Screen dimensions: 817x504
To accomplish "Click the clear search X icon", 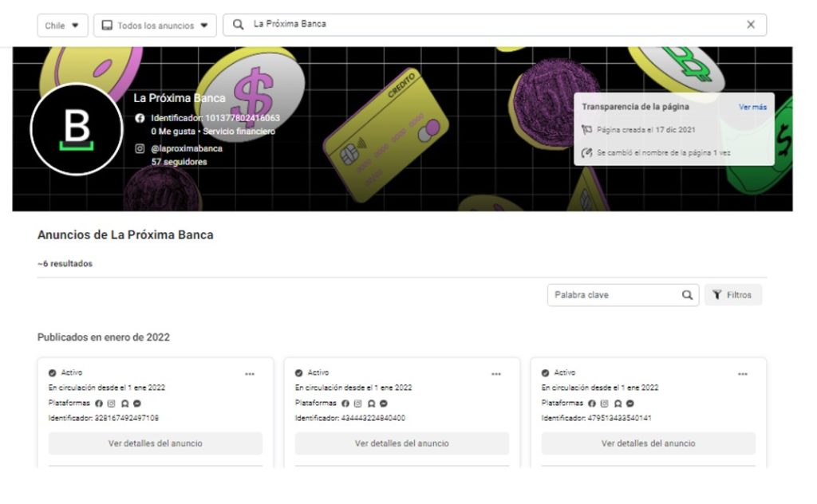I will click(x=750, y=25).
